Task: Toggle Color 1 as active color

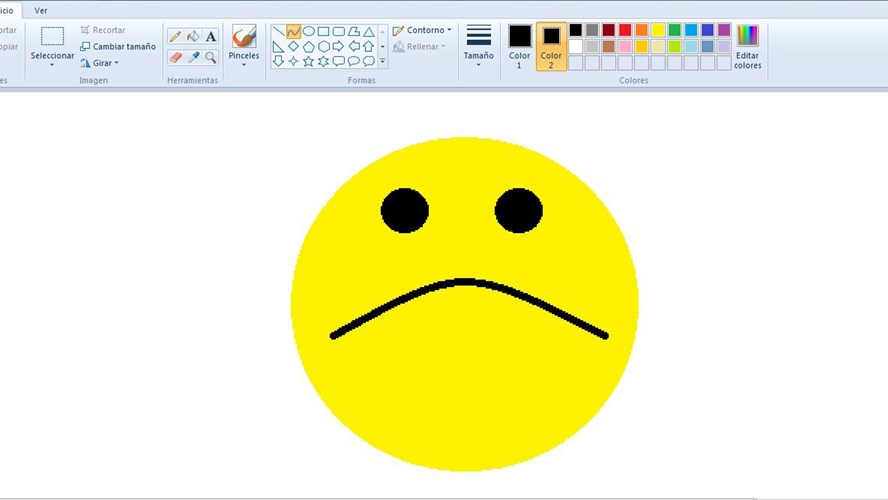Action: click(x=519, y=46)
